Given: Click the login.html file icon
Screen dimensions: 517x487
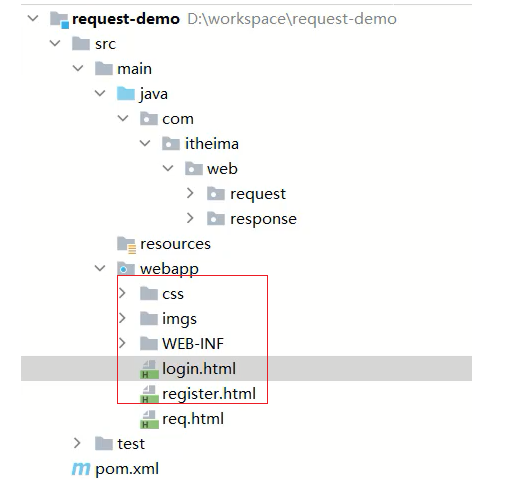Looking at the screenshot, I should point(149,369).
